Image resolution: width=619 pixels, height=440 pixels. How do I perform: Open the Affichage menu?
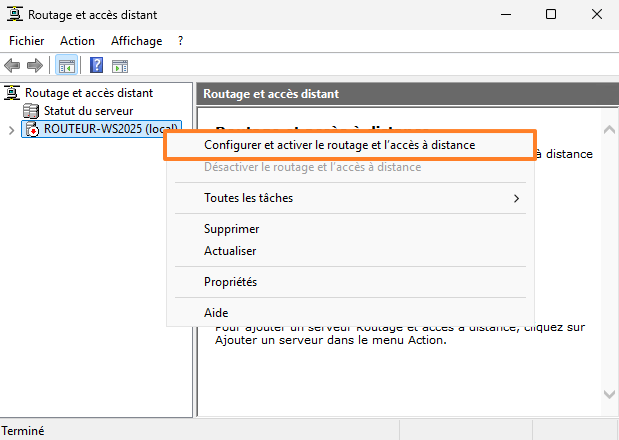tap(136, 41)
